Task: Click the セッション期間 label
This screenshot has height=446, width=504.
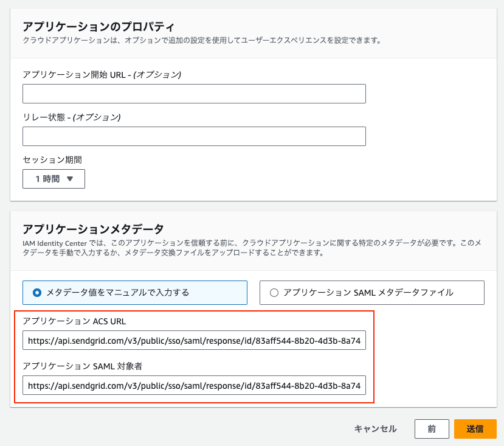Action: tap(52, 159)
